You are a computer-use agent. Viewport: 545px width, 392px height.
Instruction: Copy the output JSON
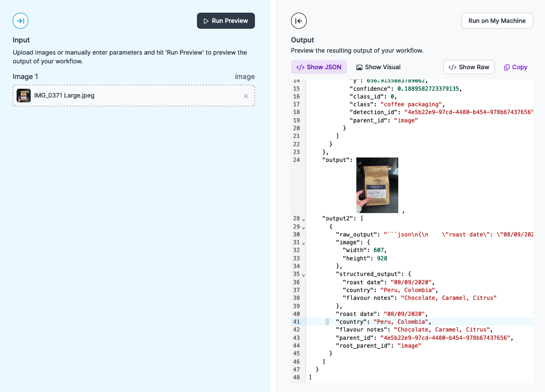tap(515, 67)
